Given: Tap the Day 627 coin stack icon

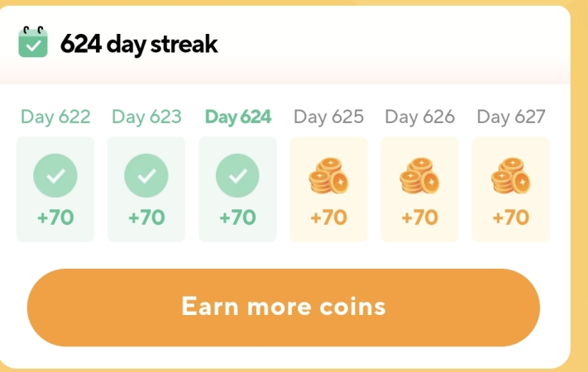Looking at the screenshot, I should point(511,175).
